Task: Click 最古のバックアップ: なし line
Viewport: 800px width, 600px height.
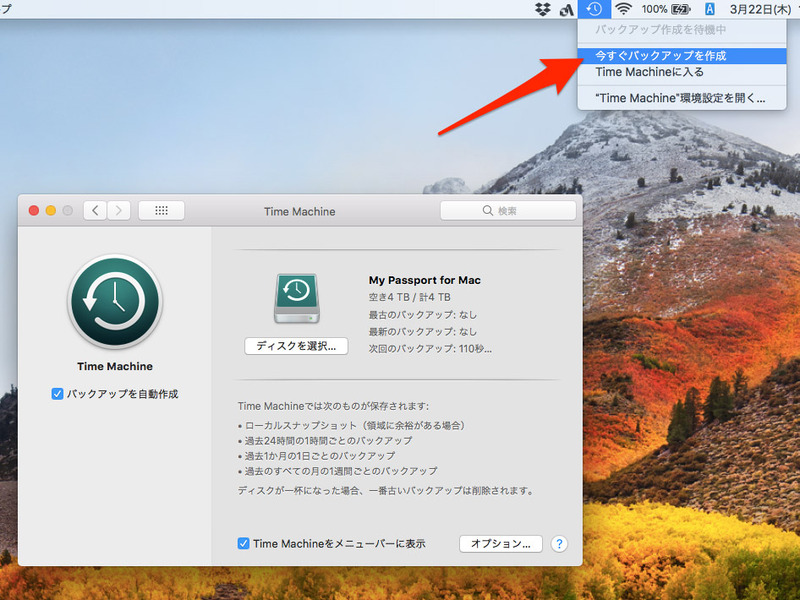Action: 422,314
